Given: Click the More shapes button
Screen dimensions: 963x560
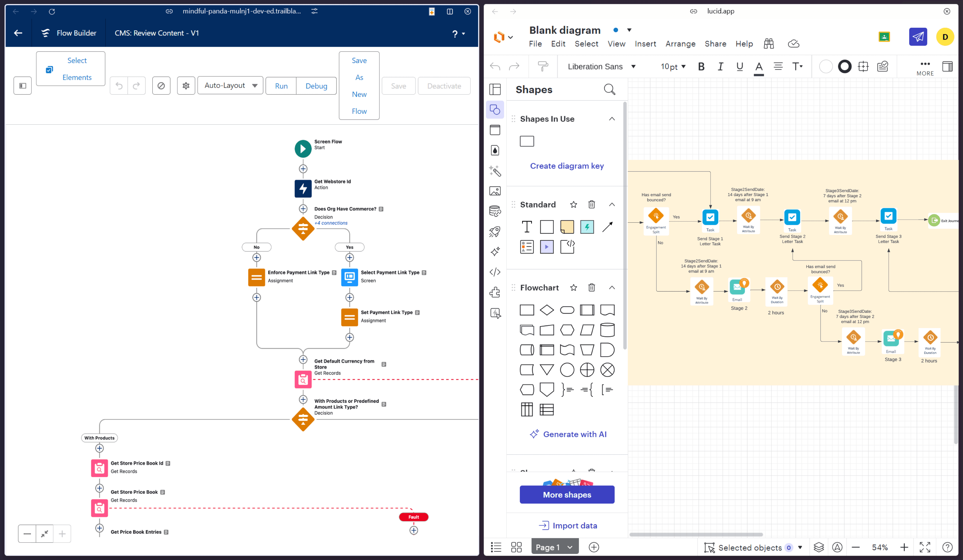Looking at the screenshot, I should [567, 495].
